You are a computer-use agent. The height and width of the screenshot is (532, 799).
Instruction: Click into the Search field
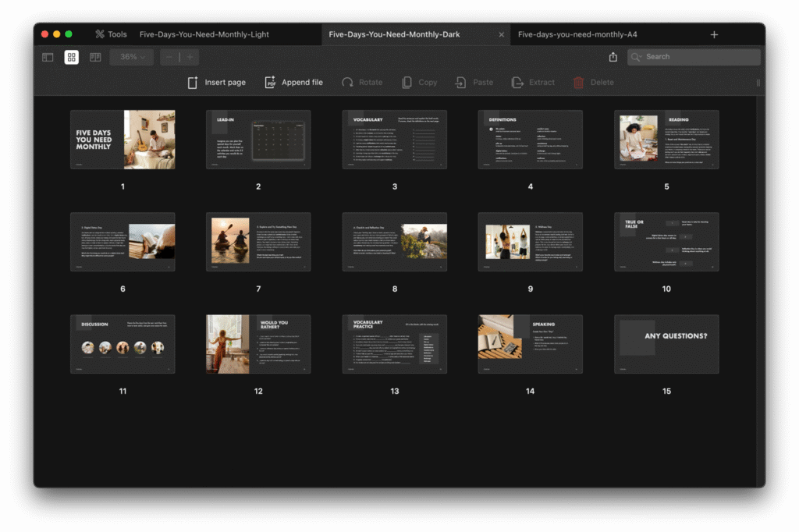pyautogui.click(x=700, y=57)
